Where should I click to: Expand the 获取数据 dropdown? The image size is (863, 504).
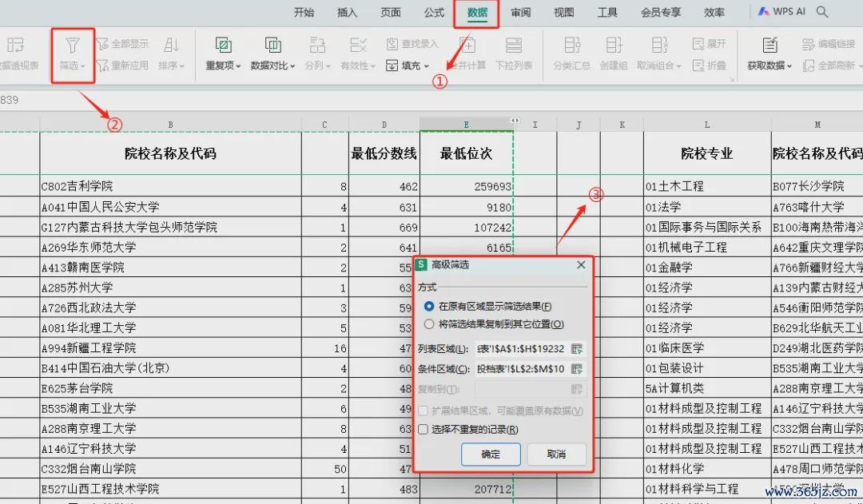(x=789, y=66)
